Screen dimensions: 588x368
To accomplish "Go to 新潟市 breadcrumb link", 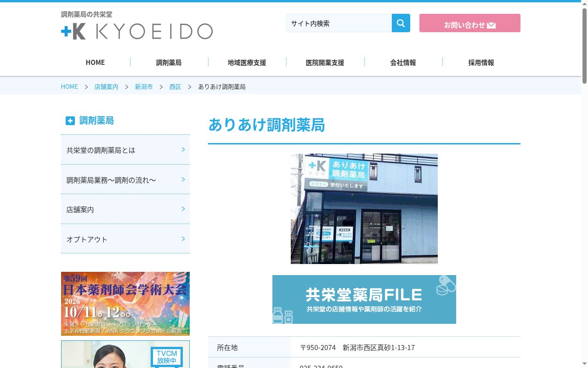I will 144,86.
